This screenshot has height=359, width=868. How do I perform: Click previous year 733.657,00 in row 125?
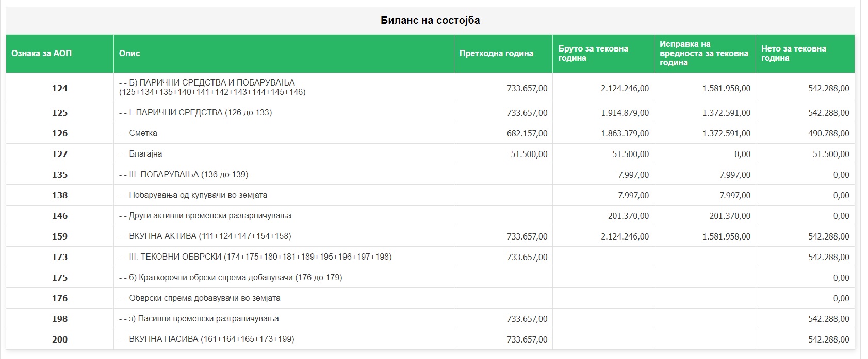pyautogui.click(x=527, y=113)
